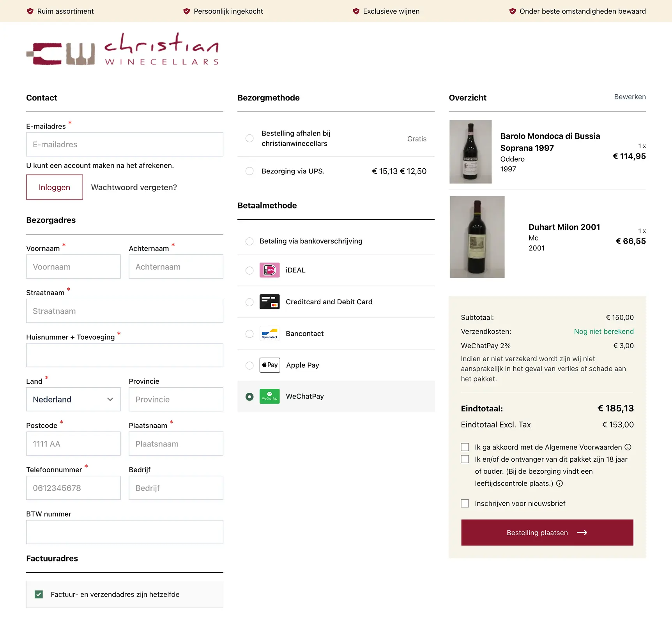Viewport: 672px width, 621px height.
Task: Click the shield icon next to Exclusieve wijnen
Action: click(355, 11)
